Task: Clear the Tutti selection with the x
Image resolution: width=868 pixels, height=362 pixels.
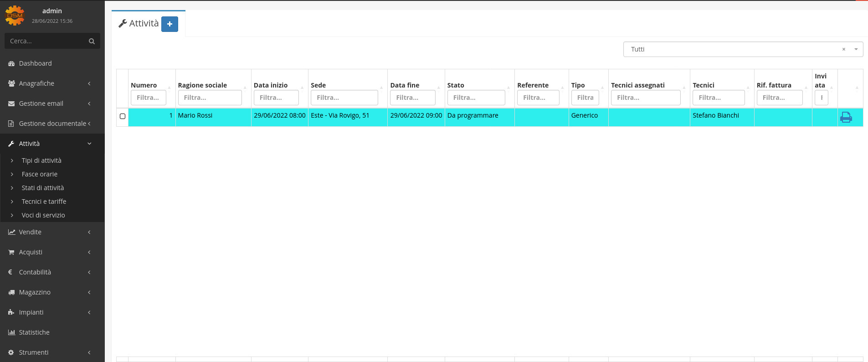Action: (x=843, y=49)
